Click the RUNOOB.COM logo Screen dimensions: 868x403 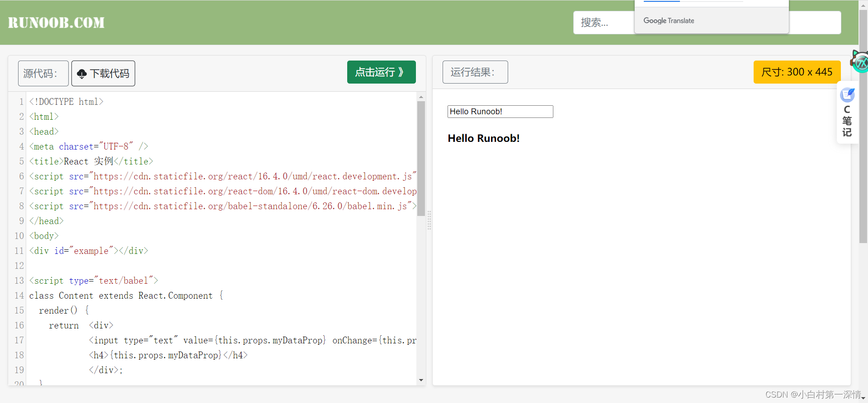pos(56,23)
